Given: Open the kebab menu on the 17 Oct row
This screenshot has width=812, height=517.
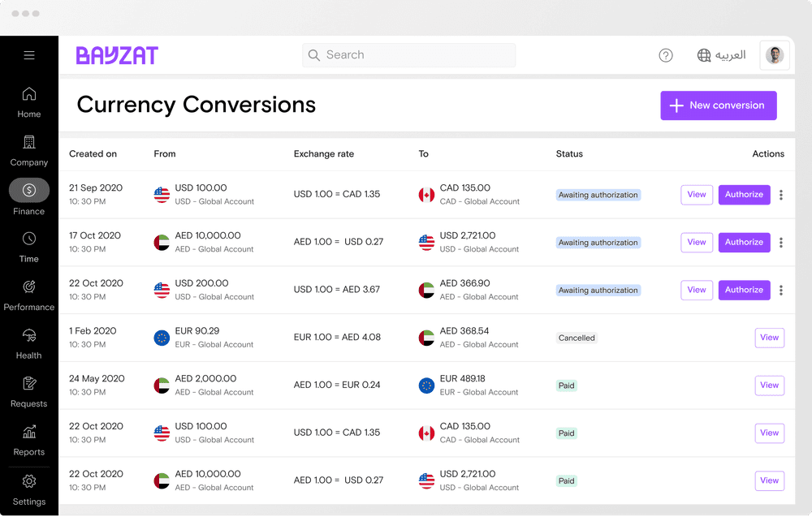Looking at the screenshot, I should click(781, 242).
